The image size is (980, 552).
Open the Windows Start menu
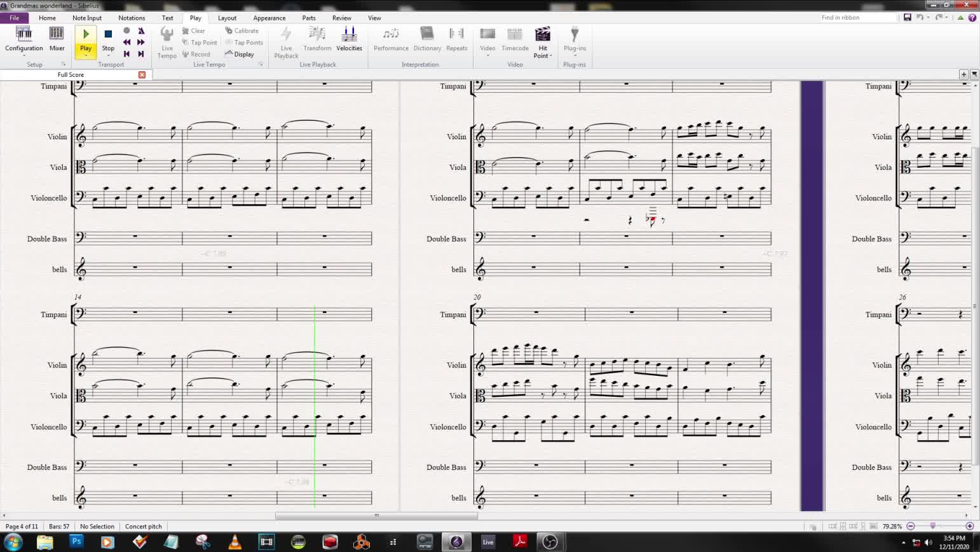point(13,542)
